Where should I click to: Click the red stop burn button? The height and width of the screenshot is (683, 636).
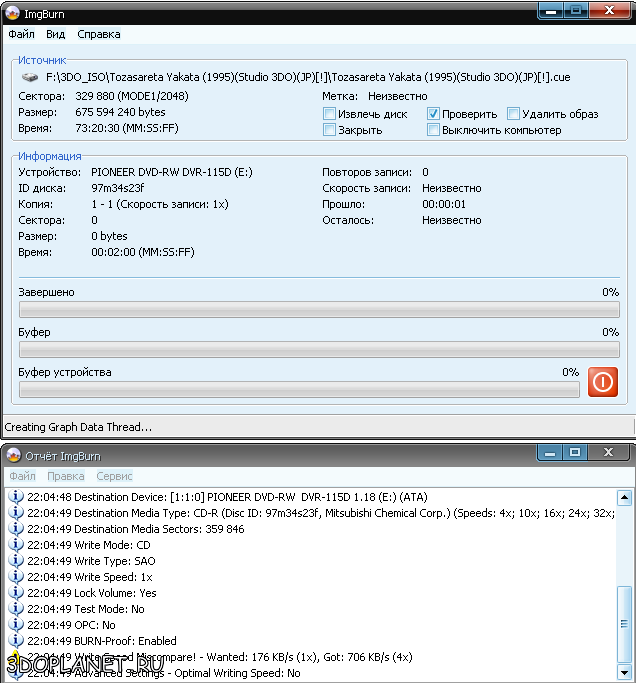click(x=602, y=382)
